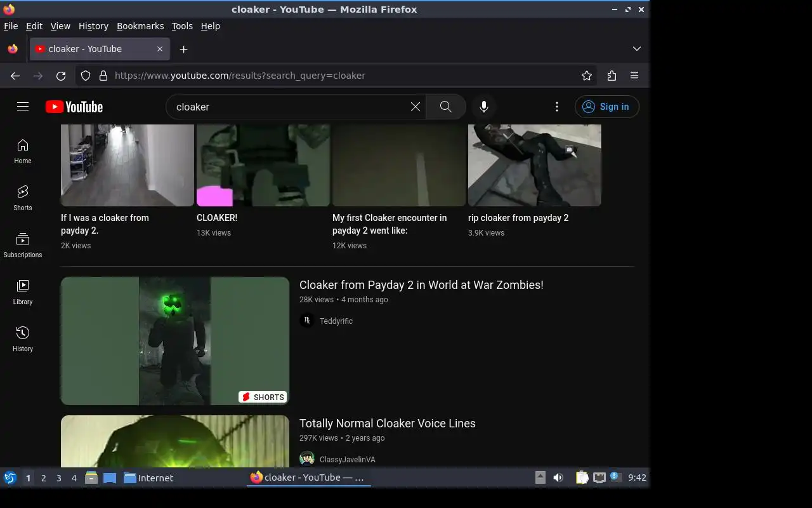This screenshot has width=812, height=508.
Task: Expand the list all tabs chevron
Action: point(637,49)
